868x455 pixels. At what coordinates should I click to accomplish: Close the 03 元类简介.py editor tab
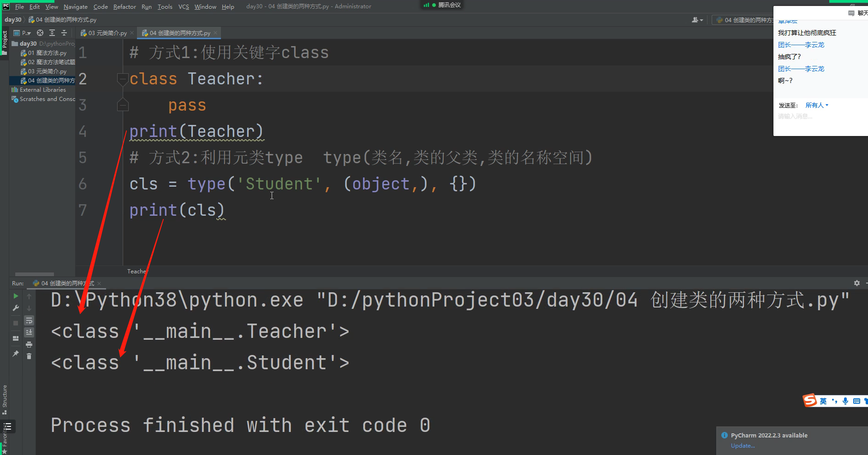(x=132, y=33)
